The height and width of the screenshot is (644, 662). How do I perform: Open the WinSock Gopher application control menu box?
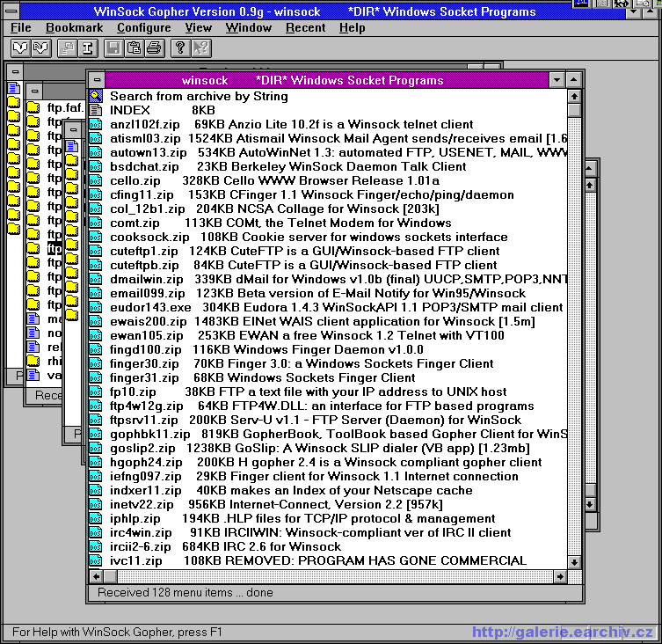point(11,11)
